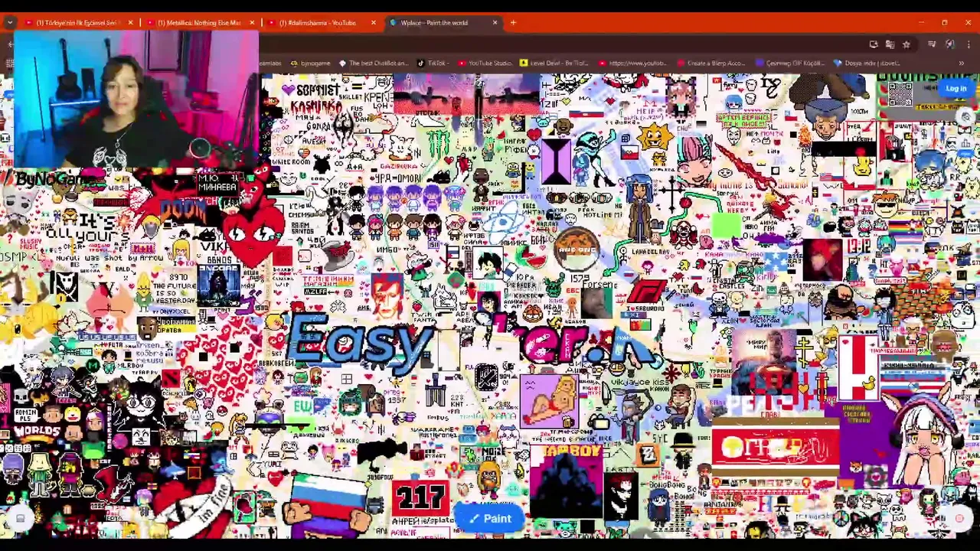
Task: Close the Metallica browser tab
Action: click(x=252, y=23)
